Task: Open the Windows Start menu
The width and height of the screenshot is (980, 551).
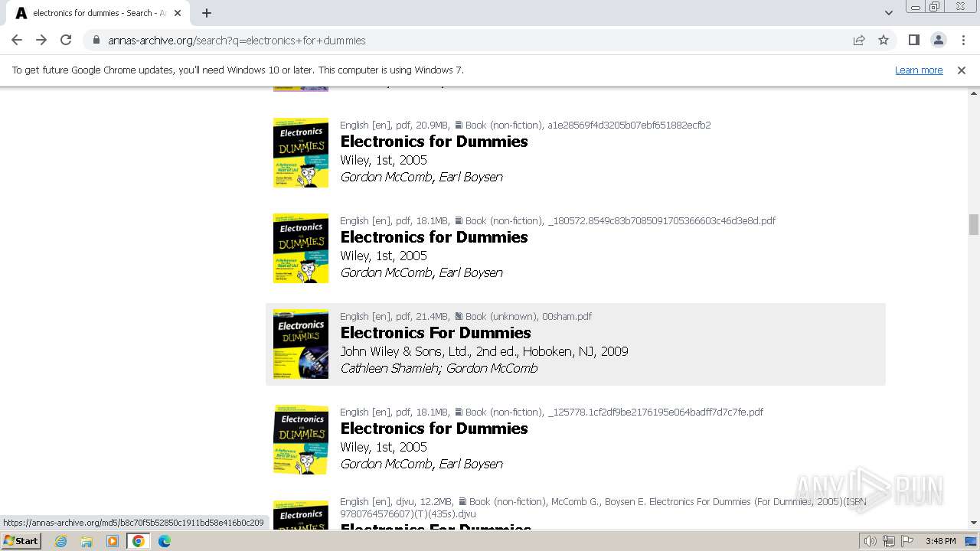Action: [21, 540]
